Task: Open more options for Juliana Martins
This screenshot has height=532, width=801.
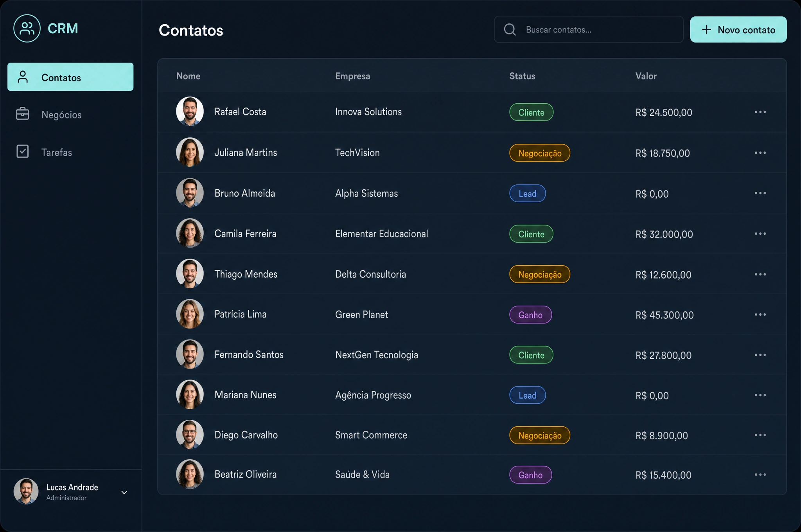Action: 760,153
